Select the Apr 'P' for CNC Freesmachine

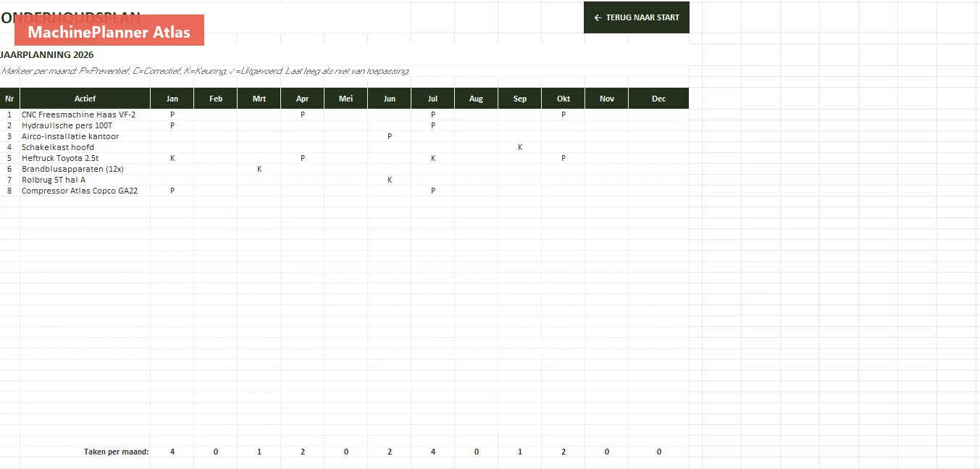(302, 115)
